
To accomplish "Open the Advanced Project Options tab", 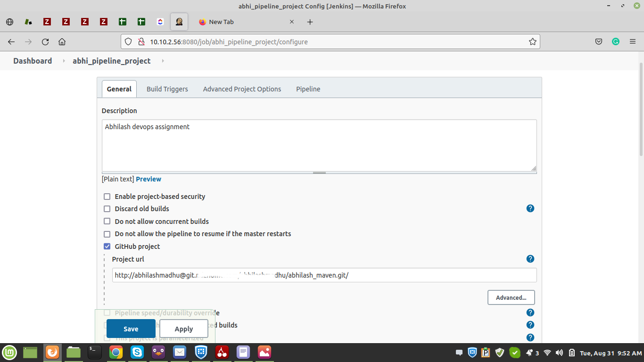I will click(242, 89).
